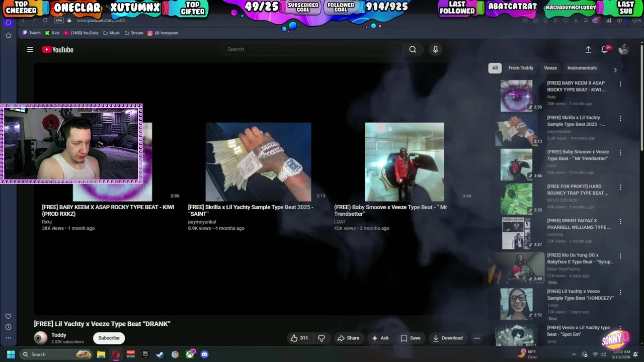Open Opera sidebar heart icon
This screenshot has width=644, height=362.
(8, 316)
